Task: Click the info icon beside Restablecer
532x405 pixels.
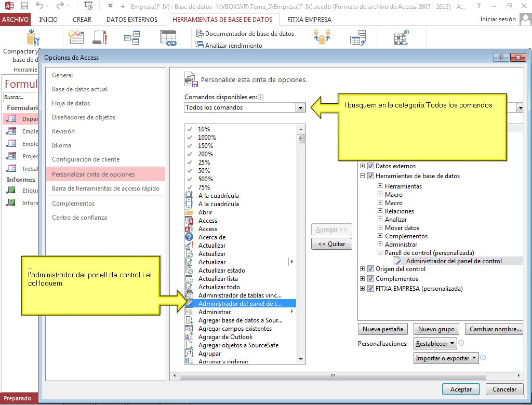Action: tap(461, 343)
